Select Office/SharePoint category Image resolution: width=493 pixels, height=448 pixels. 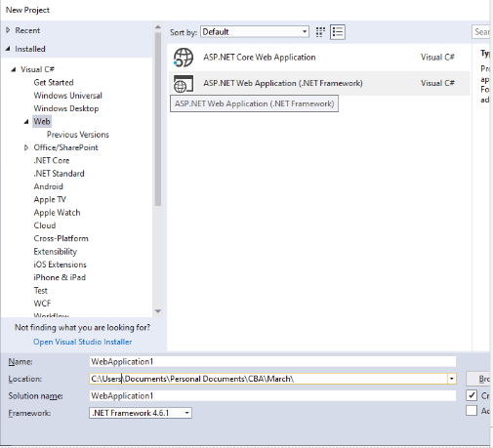(x=65, y=147)
